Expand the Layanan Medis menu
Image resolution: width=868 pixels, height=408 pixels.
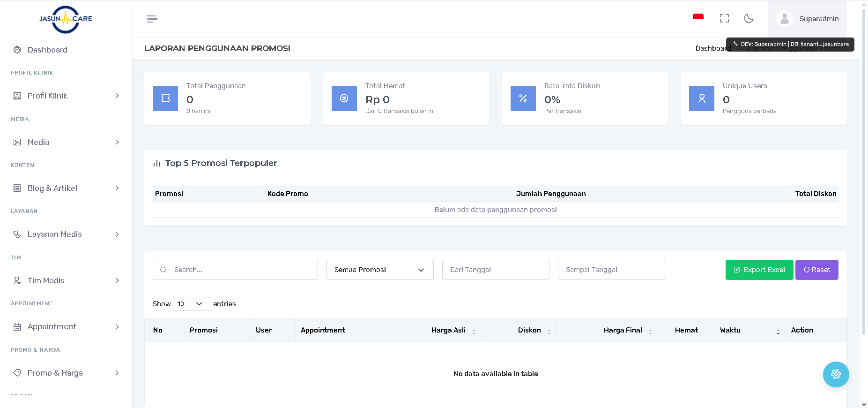[x=66, y=234]
